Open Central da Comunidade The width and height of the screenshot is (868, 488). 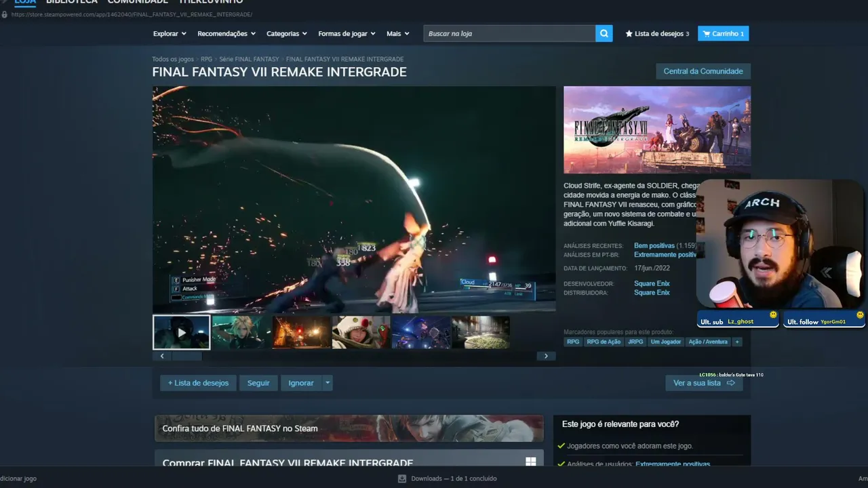click(703, 71)
